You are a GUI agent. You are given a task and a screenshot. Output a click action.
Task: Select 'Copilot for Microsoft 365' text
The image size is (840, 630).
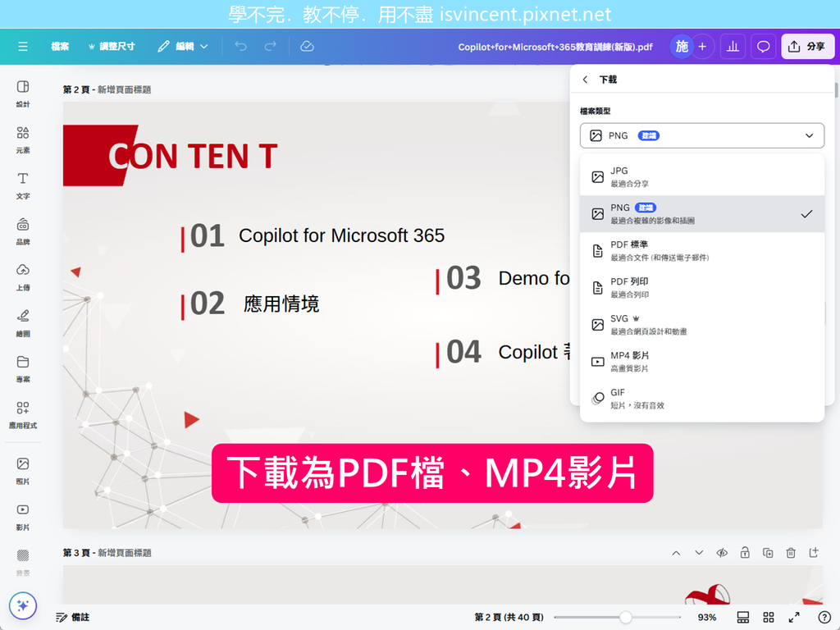(342, 235)
